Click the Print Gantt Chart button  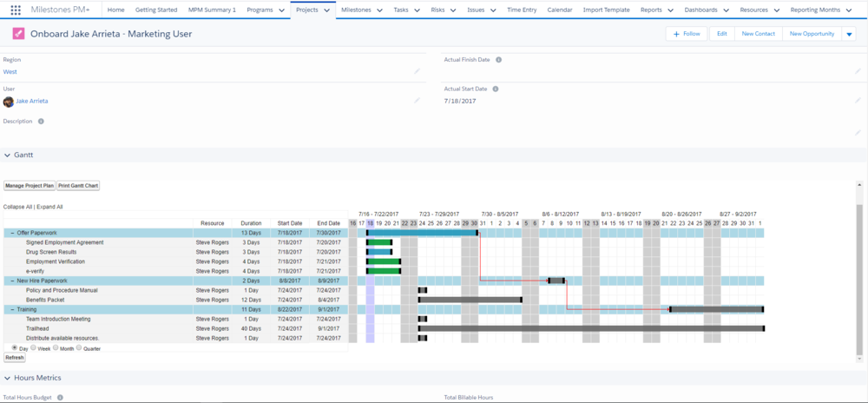point(78,186)
